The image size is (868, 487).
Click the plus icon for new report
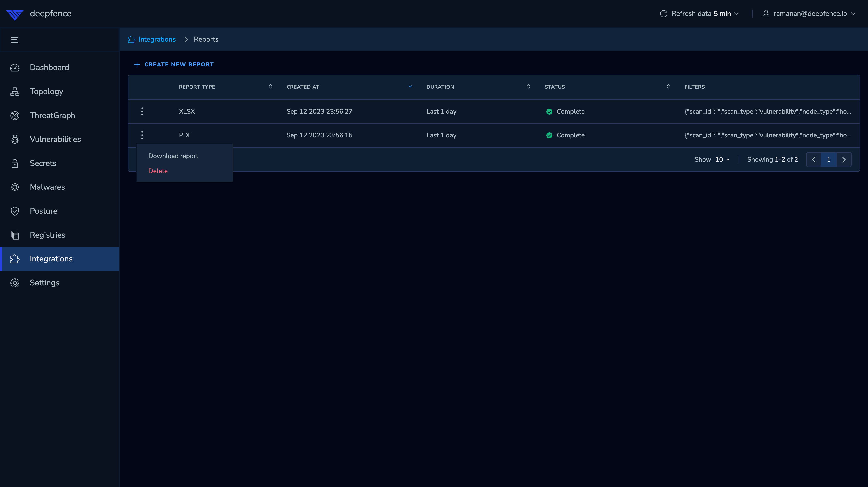coord(137,65)
